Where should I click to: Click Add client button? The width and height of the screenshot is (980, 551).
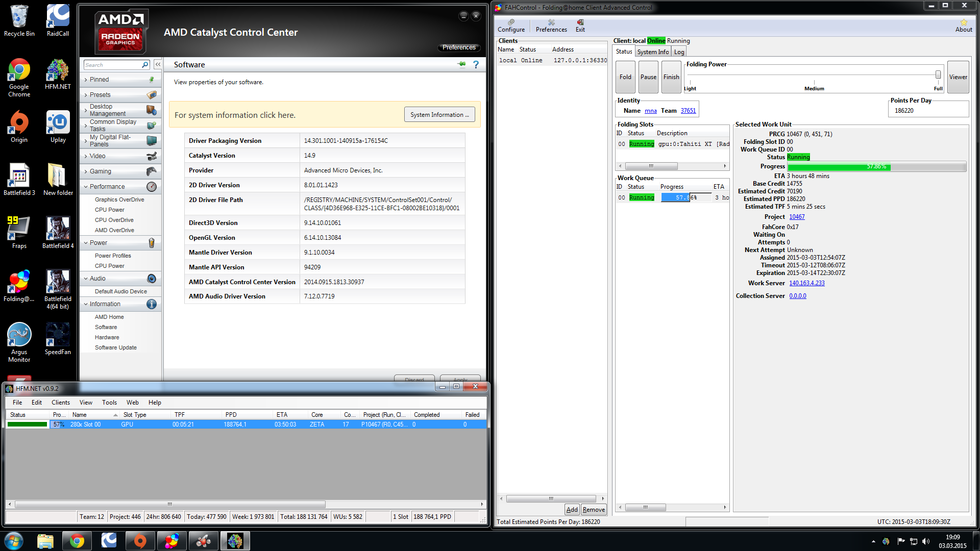click(x=572, y=510)
